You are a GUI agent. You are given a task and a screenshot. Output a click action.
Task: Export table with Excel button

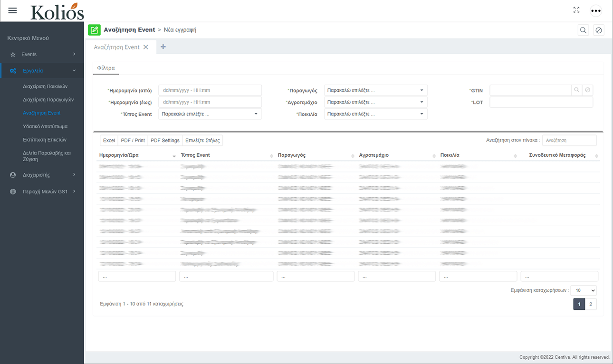109,140
